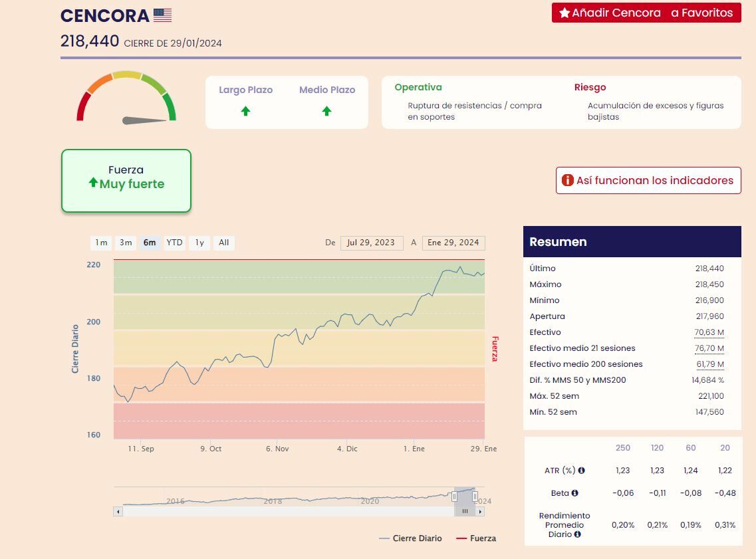Click the Mínimo value 216,900
The image size is (756, 559).
(x=709, y=300)
